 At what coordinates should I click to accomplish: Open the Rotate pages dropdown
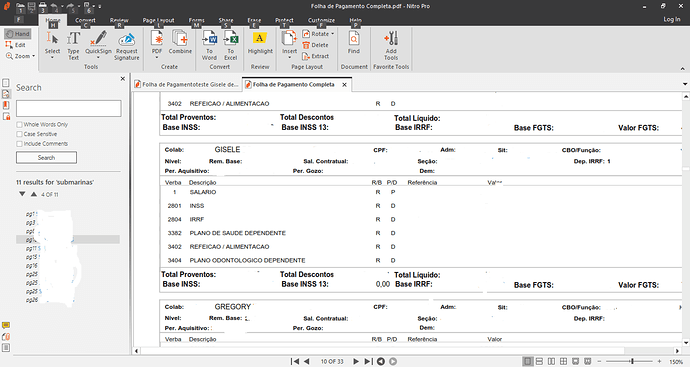(x=318, y=34)
